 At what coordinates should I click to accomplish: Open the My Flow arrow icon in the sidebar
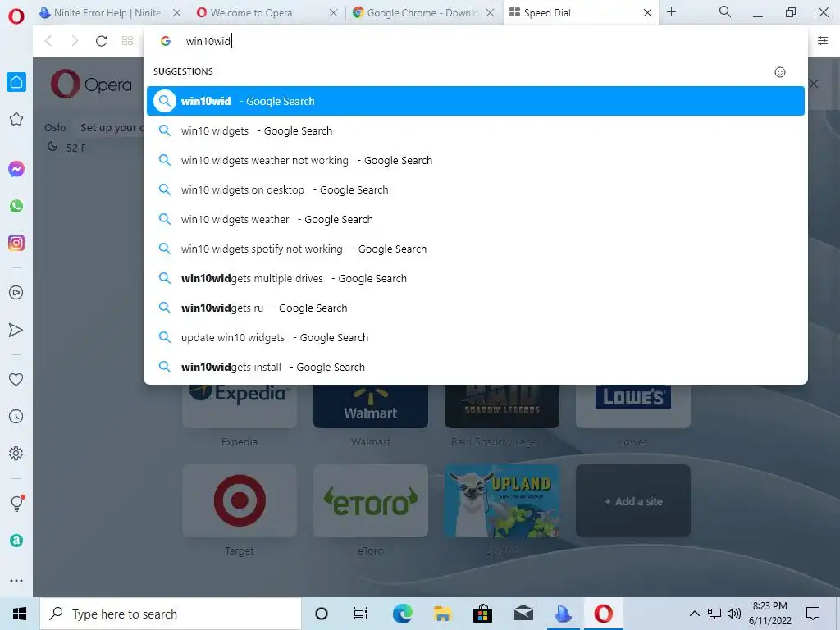point(16,330)
